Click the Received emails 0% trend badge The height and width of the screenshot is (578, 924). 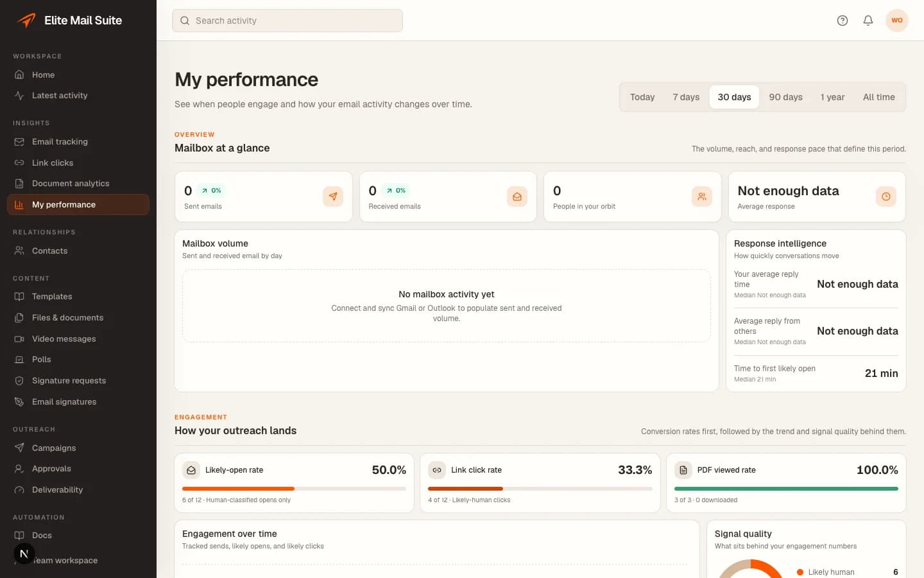coord(396,191)
